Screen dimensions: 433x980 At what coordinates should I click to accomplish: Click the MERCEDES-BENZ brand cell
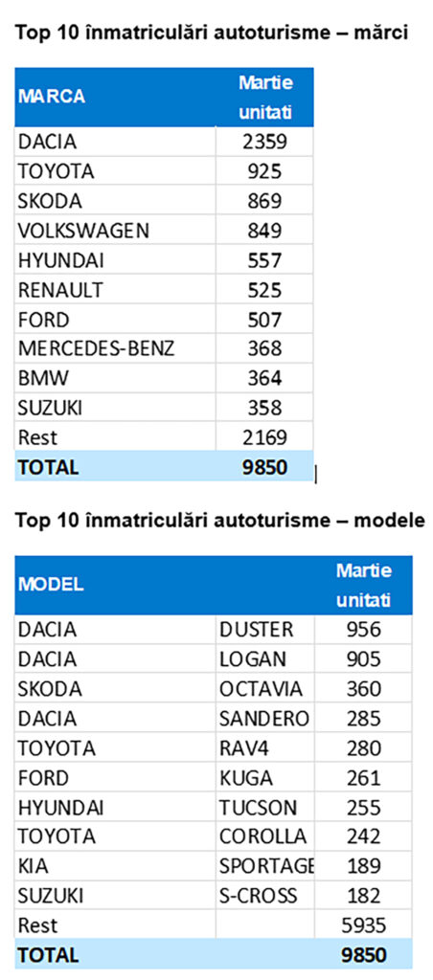point(116,348)
